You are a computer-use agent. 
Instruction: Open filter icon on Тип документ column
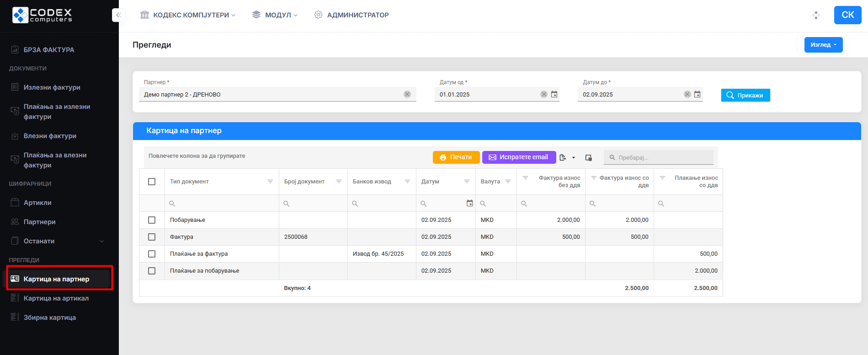[270, 182]
